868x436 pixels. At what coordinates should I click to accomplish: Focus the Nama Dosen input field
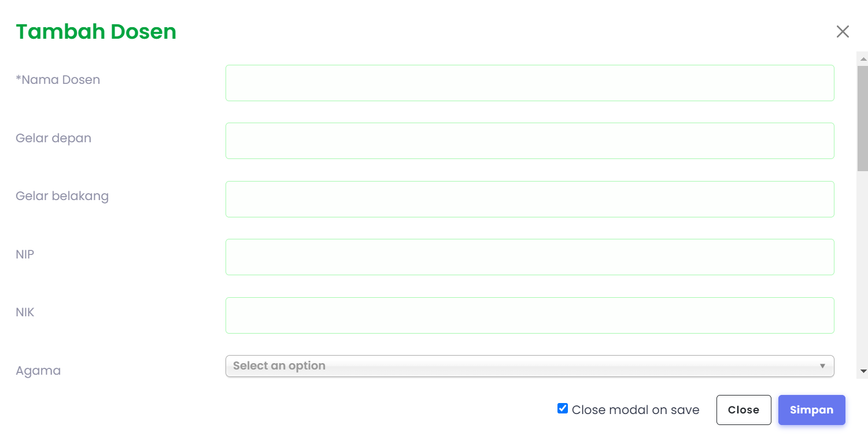[530, 83]
